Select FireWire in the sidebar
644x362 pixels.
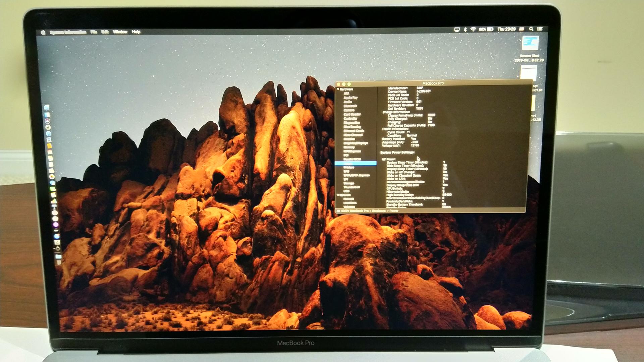[x=349, y=139]
